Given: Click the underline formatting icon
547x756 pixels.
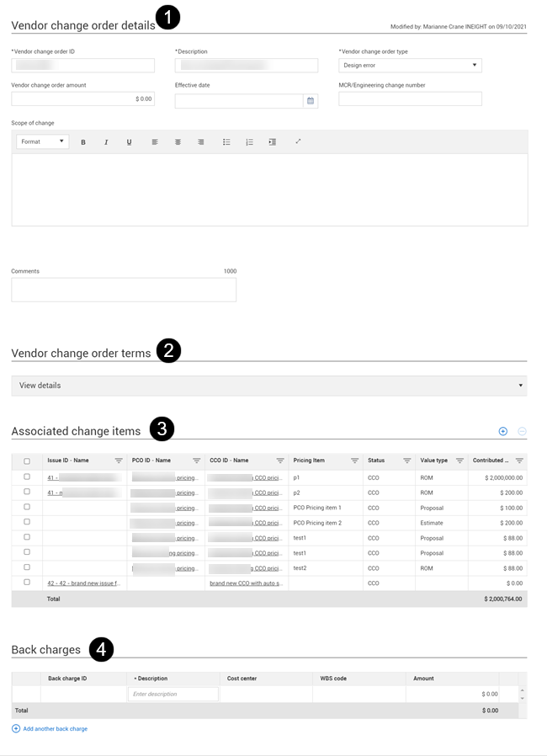Looking at the screenshot, I should pyautogui.click(x=129, y=142).
